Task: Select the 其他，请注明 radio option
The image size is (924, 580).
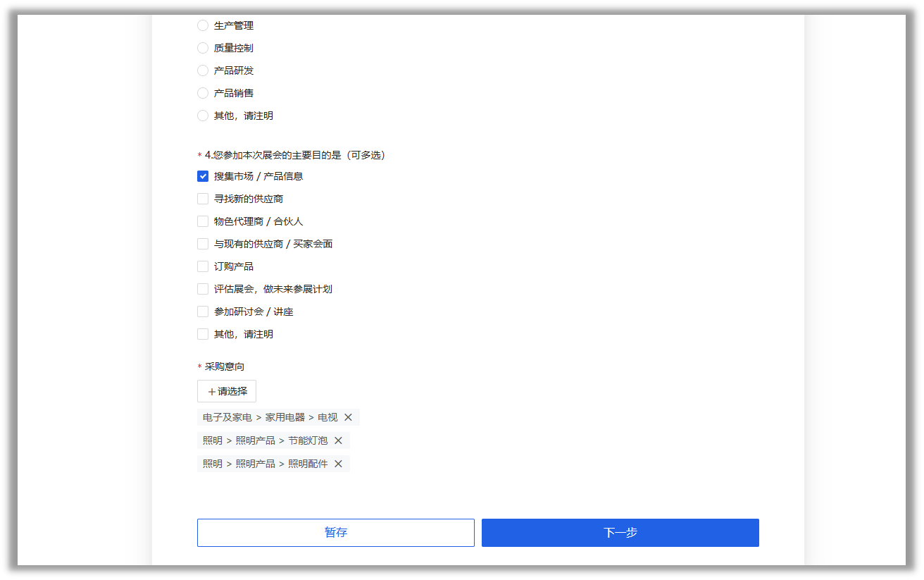Action: [203, 116]
